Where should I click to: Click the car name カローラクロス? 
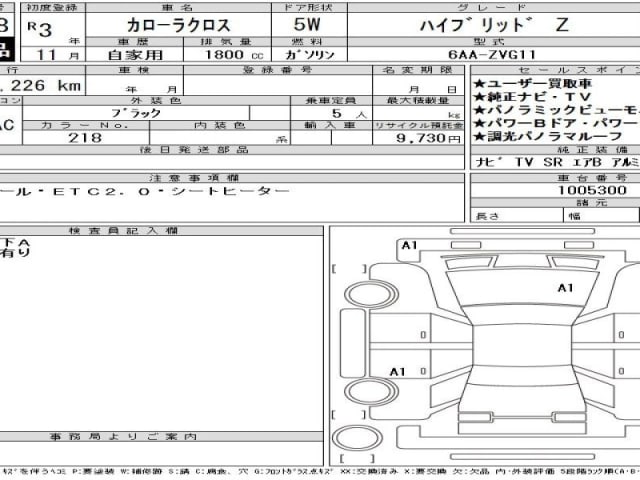coord(178,25)
